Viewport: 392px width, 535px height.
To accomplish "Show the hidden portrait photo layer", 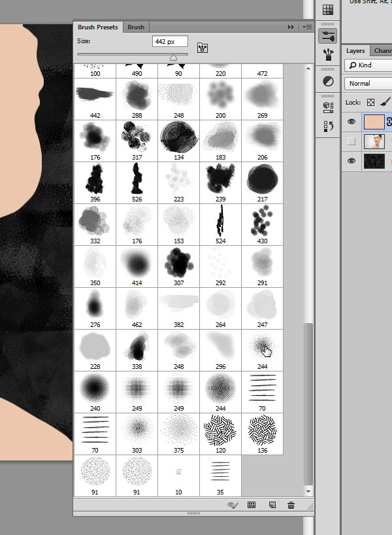I will (x=351, y=141).
